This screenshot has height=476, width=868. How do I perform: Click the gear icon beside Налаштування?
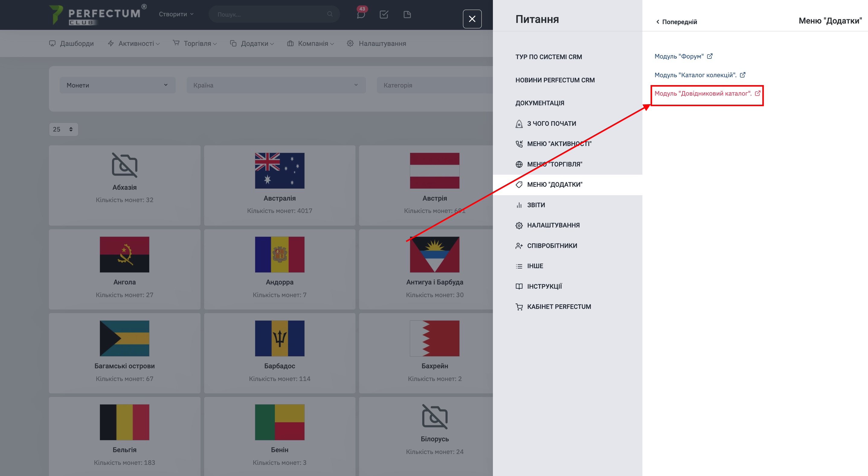[350, 43]
